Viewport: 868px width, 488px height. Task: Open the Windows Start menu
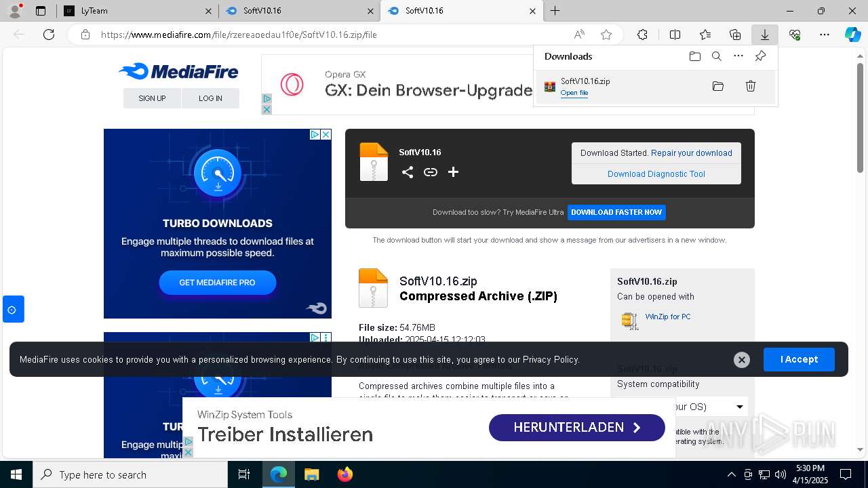click(x=16, y=474)
